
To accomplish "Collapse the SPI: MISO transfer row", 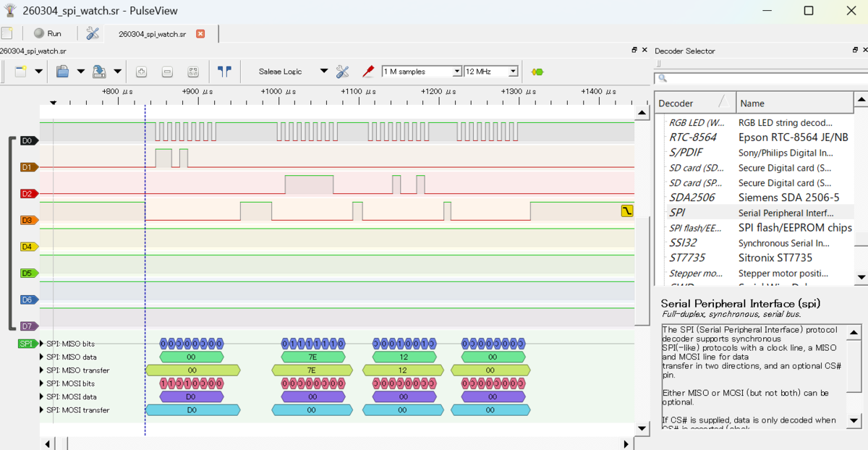I will 42,370.
